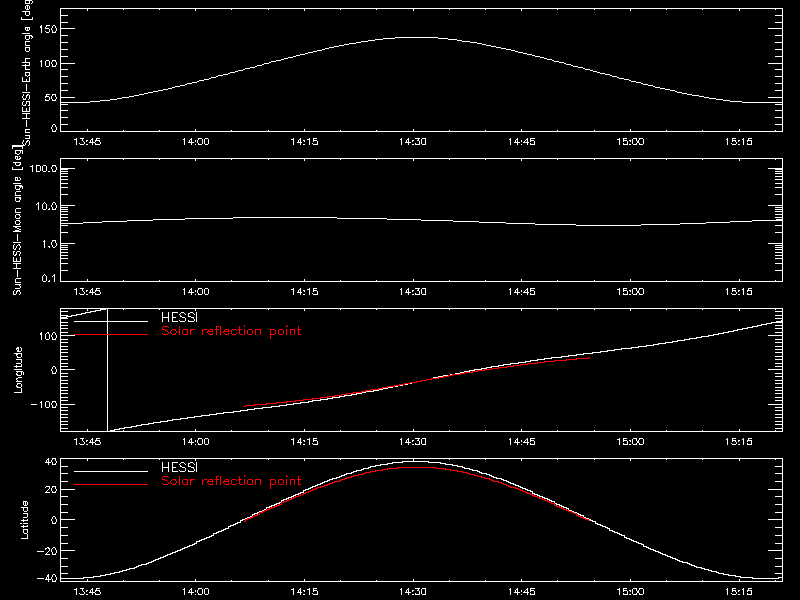Pick the 40 tick on Latitude plot
This screenshot has width=800, height=600.
click(51, 462)
